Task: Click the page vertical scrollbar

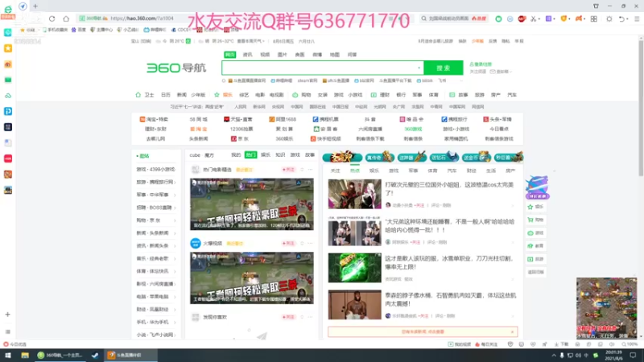Action: click(x=641, y=107)
